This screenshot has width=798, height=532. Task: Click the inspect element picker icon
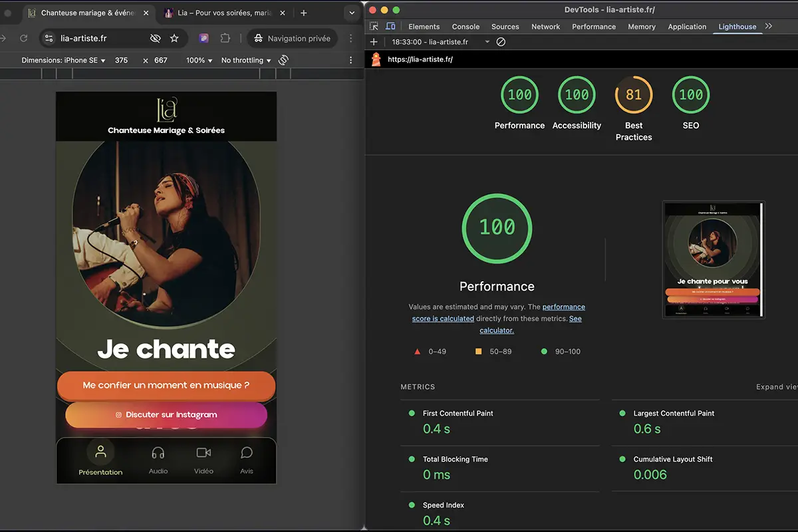click(x=374, y=27)
